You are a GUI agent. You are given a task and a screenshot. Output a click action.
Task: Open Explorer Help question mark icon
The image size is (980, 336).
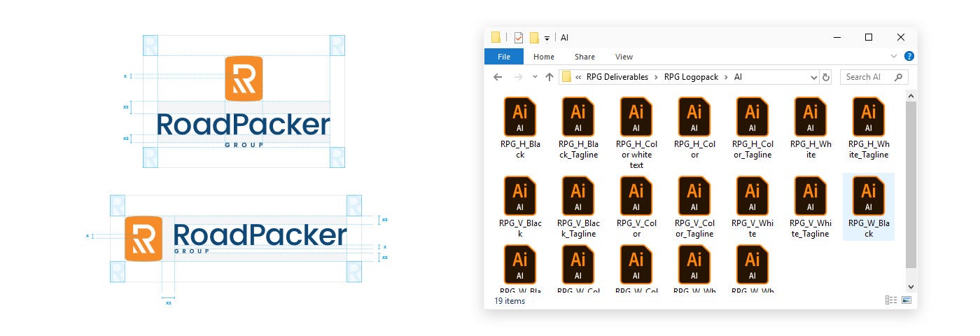tap(909, 57)
